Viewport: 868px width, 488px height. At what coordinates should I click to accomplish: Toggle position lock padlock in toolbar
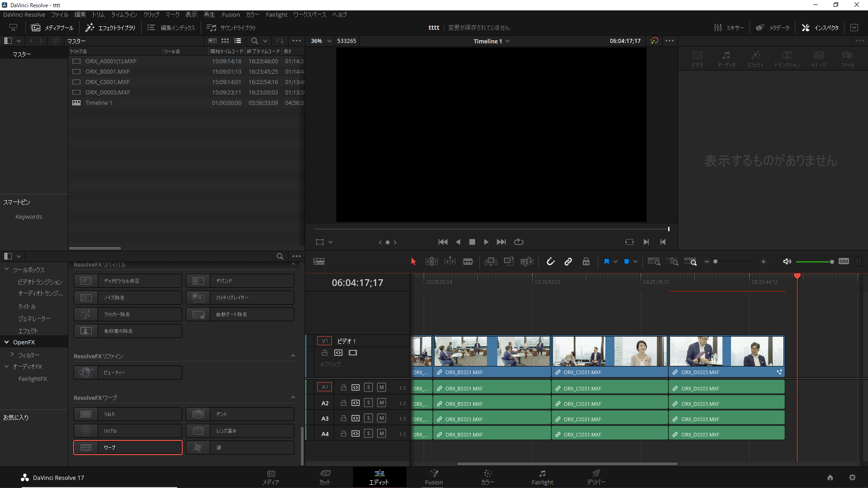point(586,262)
